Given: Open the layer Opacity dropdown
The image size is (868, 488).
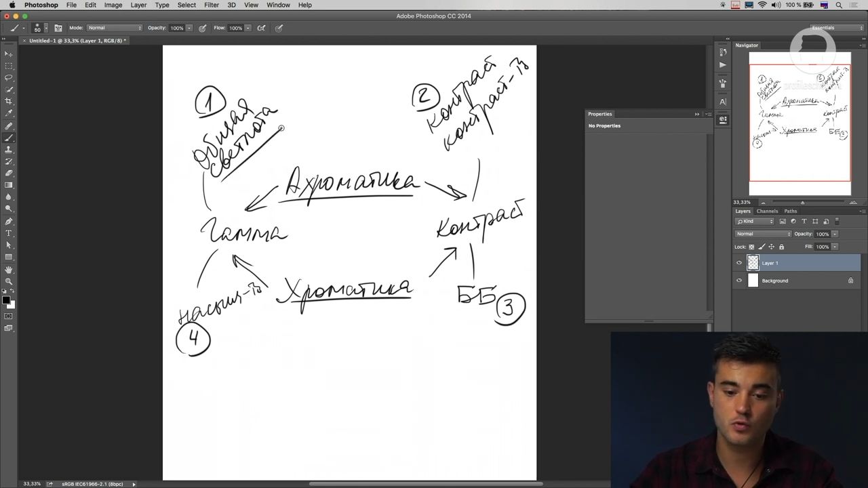Looking at the screenshot, I should pyautogui.click(x=835, y=233).
